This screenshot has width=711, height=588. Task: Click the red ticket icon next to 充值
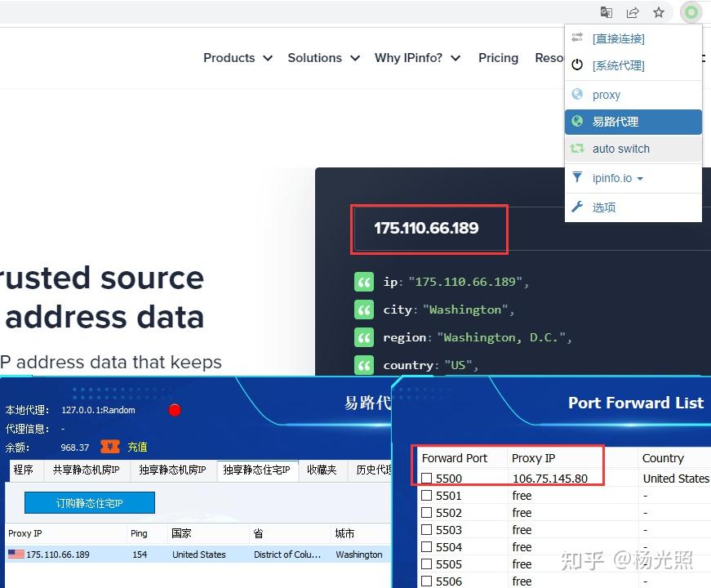tap(110, 447)
